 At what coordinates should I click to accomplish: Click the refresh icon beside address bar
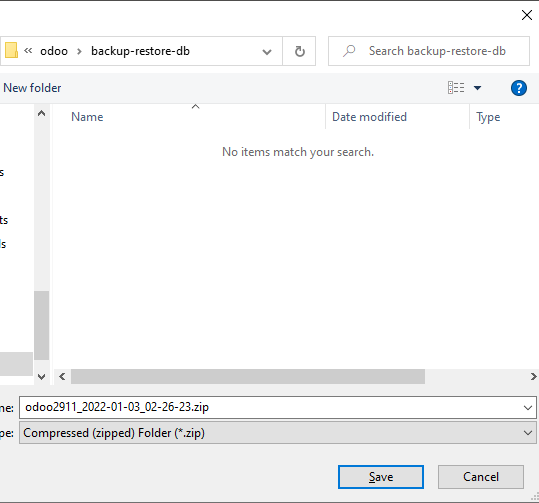(299, 51)
